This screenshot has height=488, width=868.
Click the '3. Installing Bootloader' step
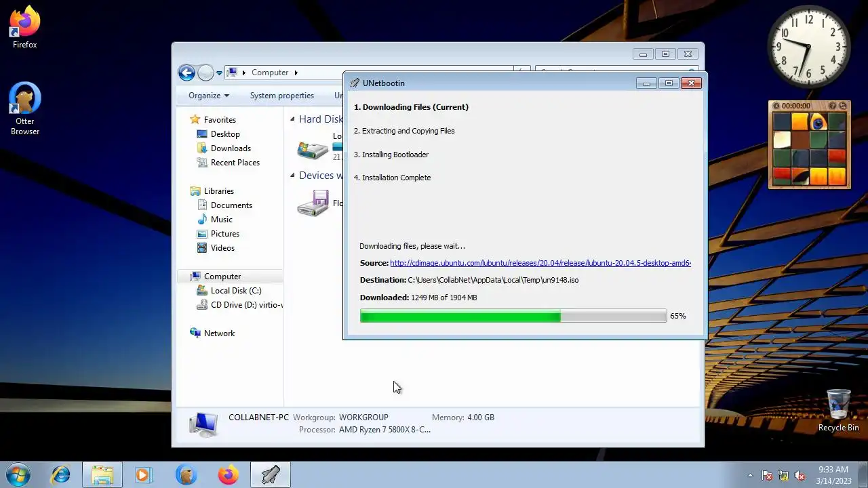click(391, 155)
